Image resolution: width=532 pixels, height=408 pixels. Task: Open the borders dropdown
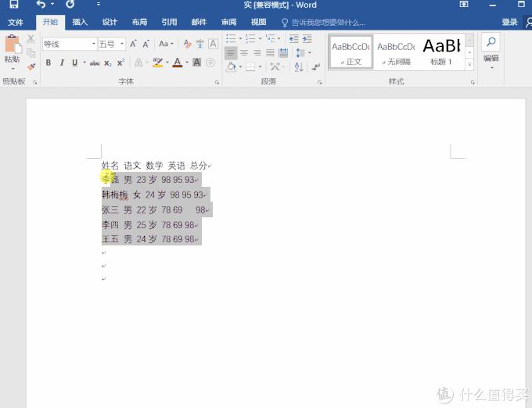(261, 66)
